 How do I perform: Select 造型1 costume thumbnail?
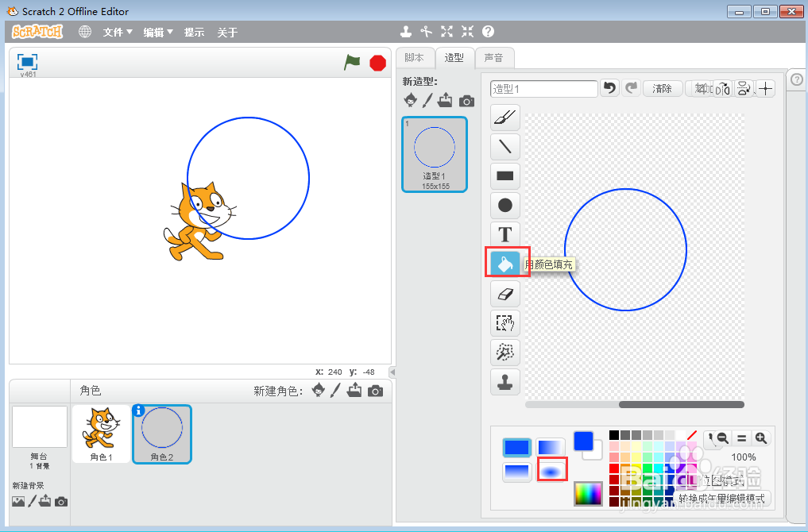click(x=435, y=155)
